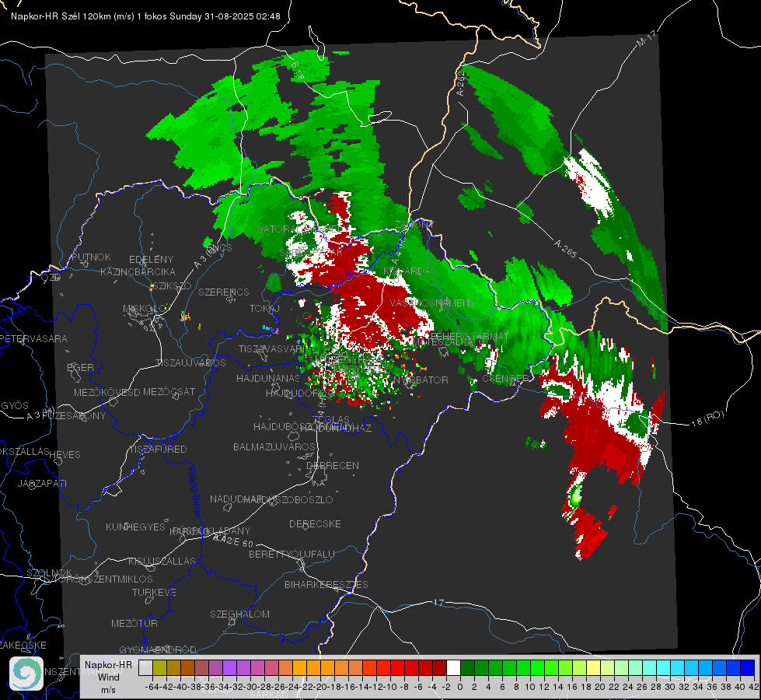The image size is (761, 700).
Task: Click the KUNHEGYES town label
Action: pyautogui.click(x=135, y=527)
